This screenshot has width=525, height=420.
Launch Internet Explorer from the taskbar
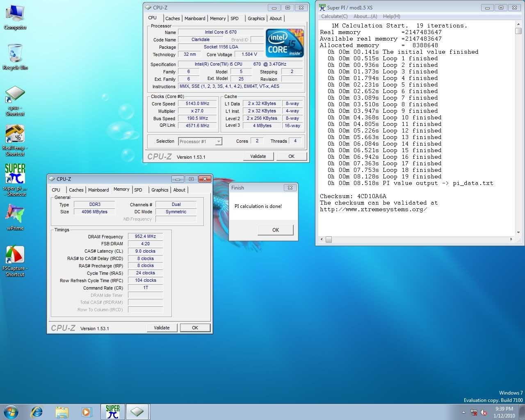pos(37,412)
